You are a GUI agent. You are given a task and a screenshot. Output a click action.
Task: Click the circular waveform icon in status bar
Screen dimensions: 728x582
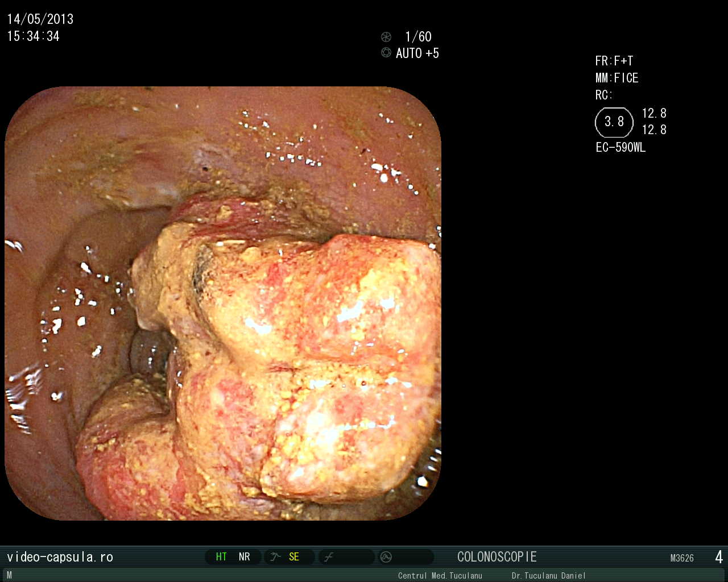386,557
